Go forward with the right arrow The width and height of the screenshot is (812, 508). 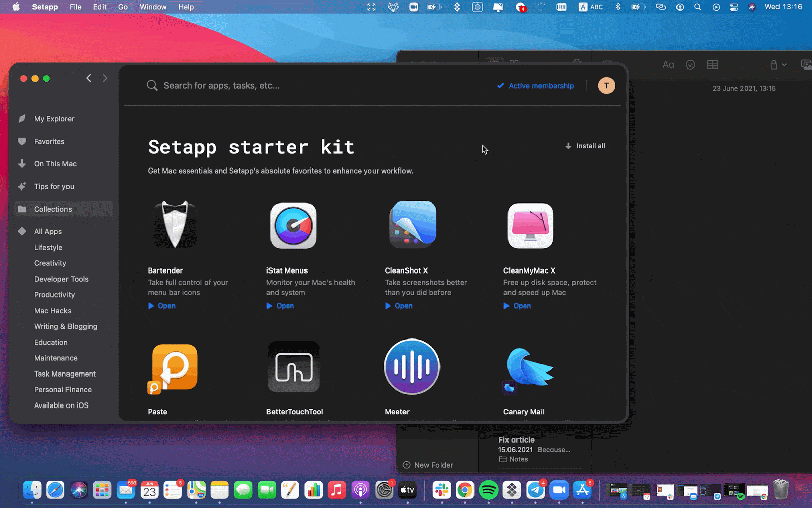pyautogui.click(x=105, y=78)
